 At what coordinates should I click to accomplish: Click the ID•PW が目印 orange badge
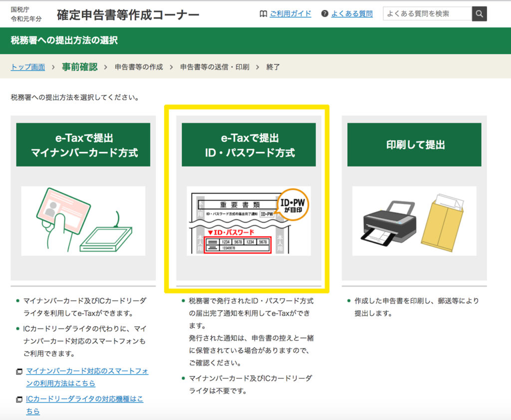tap(292, 205)
